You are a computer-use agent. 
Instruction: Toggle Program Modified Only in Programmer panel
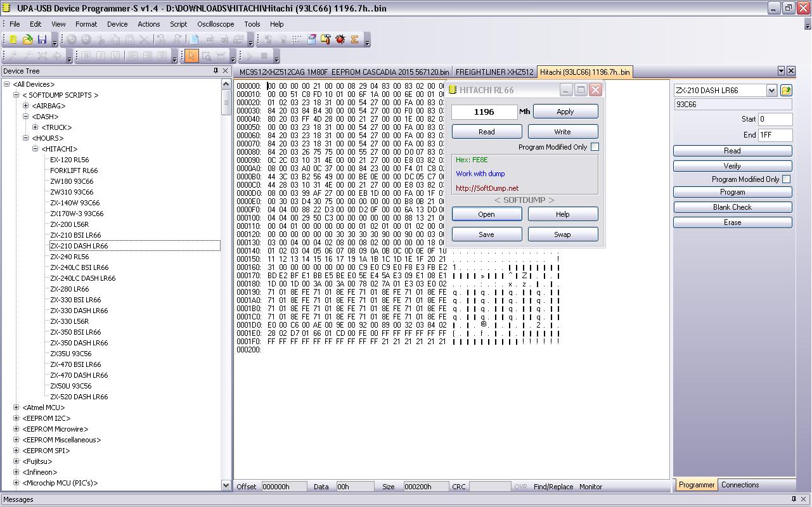click(786, 179)
